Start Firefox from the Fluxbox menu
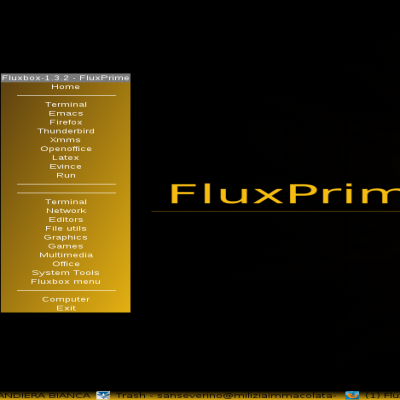400x400 pixels. pos(66,122)
